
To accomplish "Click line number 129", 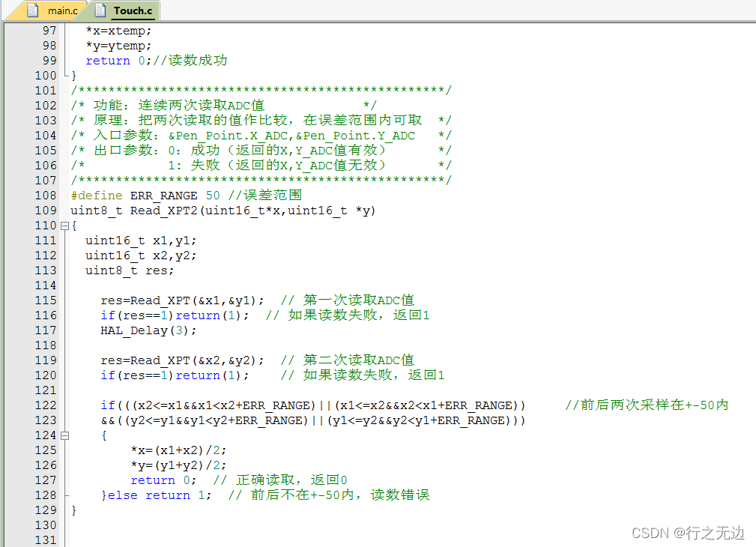I will point(46,510).
